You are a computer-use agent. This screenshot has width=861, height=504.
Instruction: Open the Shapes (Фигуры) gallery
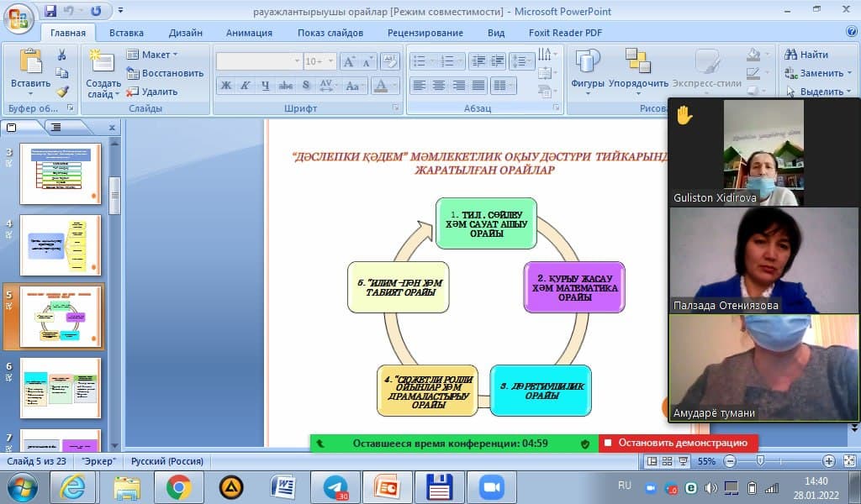(588, 67)
